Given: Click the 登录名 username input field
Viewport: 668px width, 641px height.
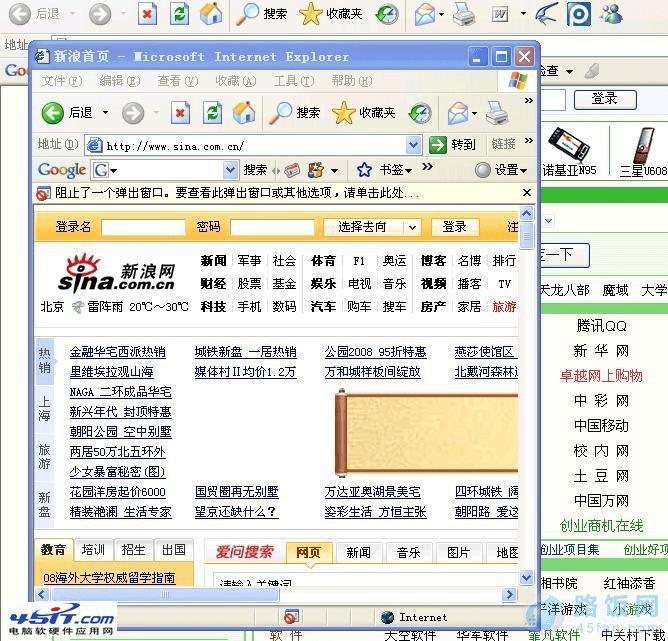Looking at the screenshot, I should [143, 227].
